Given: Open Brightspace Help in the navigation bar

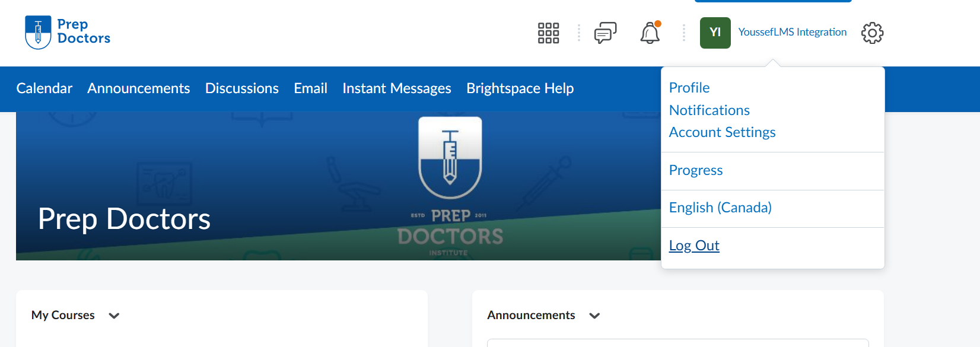Looking at the screenshot, I should point(520,88).
